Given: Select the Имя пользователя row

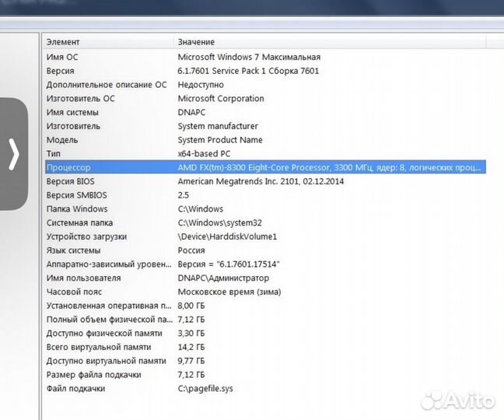Looking at the screenshot, I should tap(83, 278).
